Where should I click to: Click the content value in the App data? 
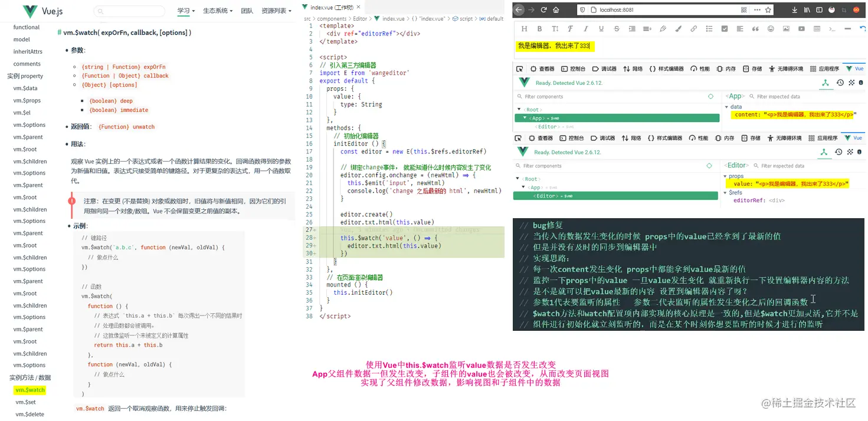pyautogui.click(x=795, y=115)
